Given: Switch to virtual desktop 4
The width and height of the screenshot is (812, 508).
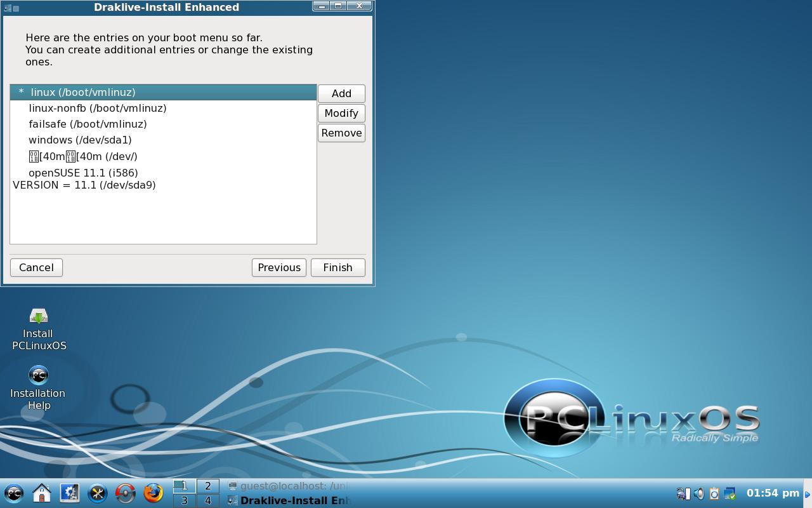Looking at the screenshot, I should pyautogui.click(x=208, y=500).
